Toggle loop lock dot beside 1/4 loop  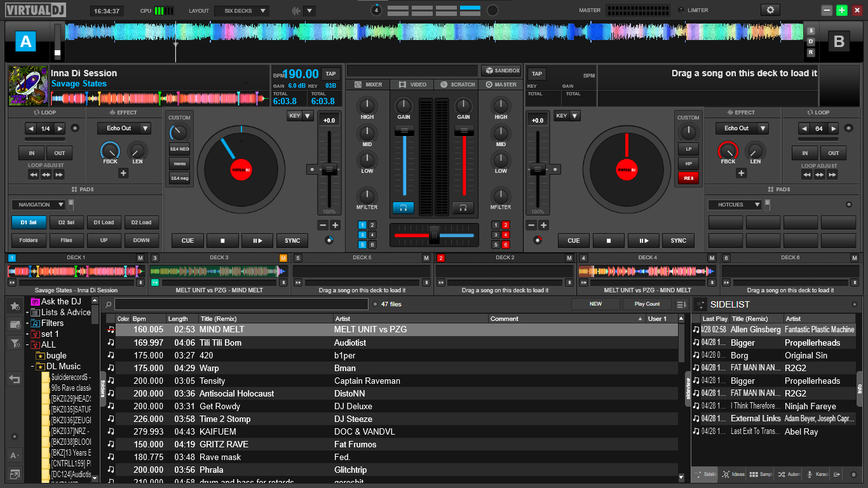pos(76,128)
